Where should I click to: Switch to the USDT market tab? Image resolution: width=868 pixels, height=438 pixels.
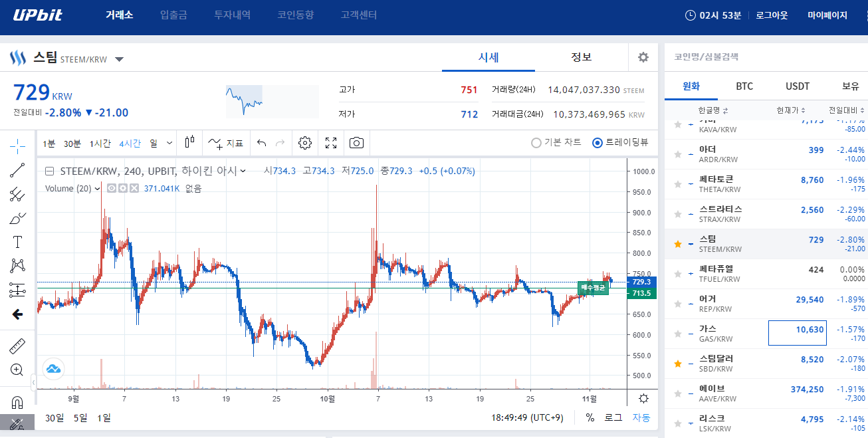click(x=798, y=86)
